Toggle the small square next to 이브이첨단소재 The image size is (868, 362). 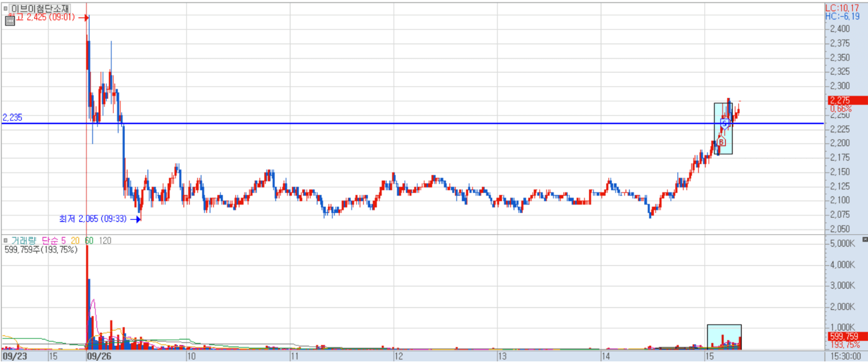point(5,9)
